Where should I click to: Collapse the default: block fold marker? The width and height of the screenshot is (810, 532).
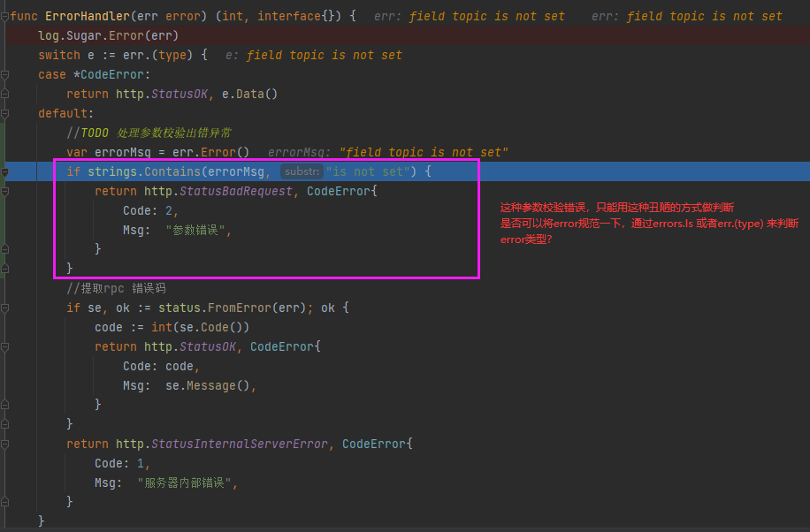click(4, 114)
